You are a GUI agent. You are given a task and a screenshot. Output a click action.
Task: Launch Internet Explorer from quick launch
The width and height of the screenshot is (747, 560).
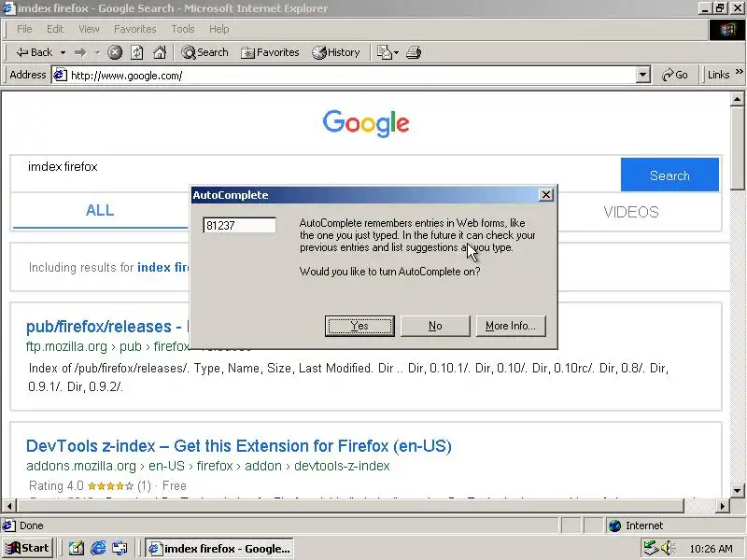98,549
